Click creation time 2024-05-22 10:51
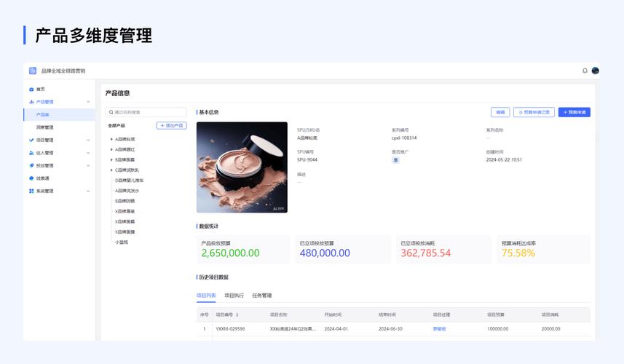This screenshot has height=364, width=624. (504, 159)
